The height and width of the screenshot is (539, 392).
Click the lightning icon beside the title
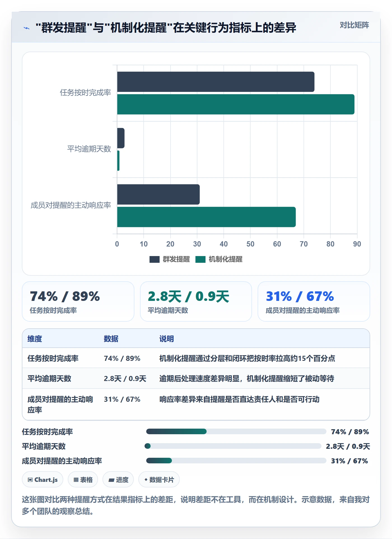pyautogui.click(x=27, y=28)
